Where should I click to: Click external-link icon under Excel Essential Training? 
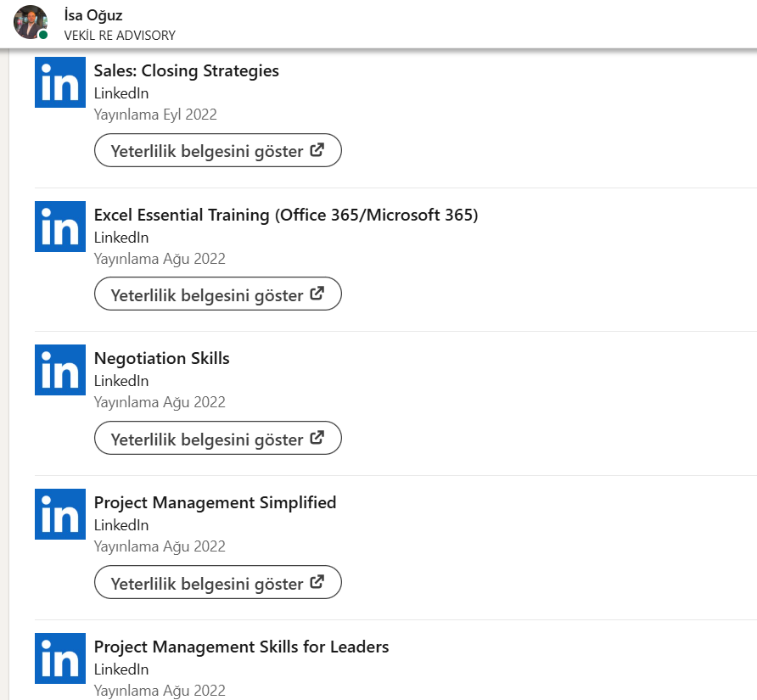pyautogui.click(x=317, y=294)
